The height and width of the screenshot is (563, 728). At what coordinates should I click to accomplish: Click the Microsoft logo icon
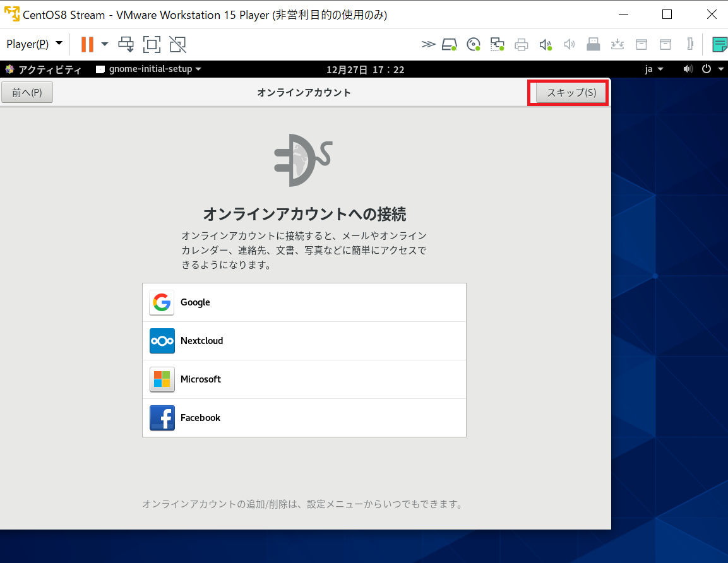[x=162, y=380]
